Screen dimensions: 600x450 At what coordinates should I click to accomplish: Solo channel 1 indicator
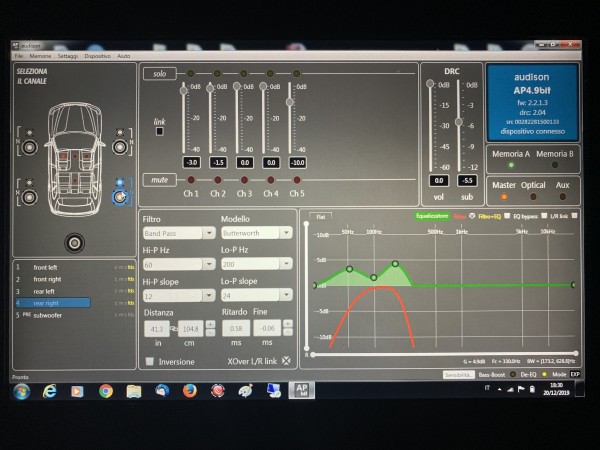pyautogui.click(x=191, y=73)
